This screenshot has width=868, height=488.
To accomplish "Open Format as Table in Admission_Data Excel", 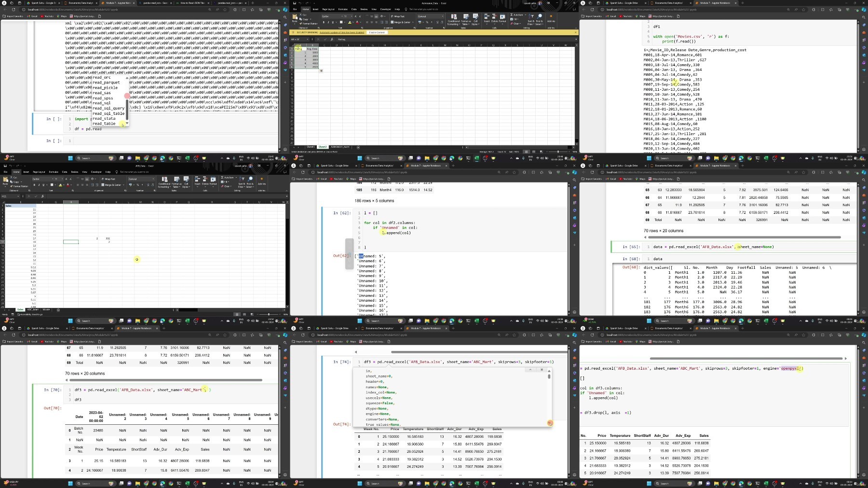I will click(x=466, y=19).
